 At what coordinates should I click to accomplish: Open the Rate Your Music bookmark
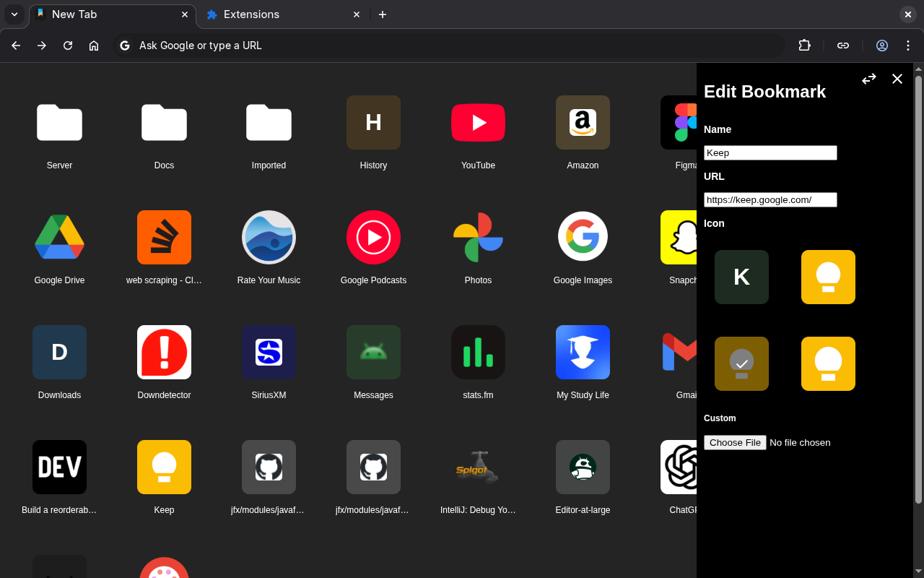(x=269, y=238)
